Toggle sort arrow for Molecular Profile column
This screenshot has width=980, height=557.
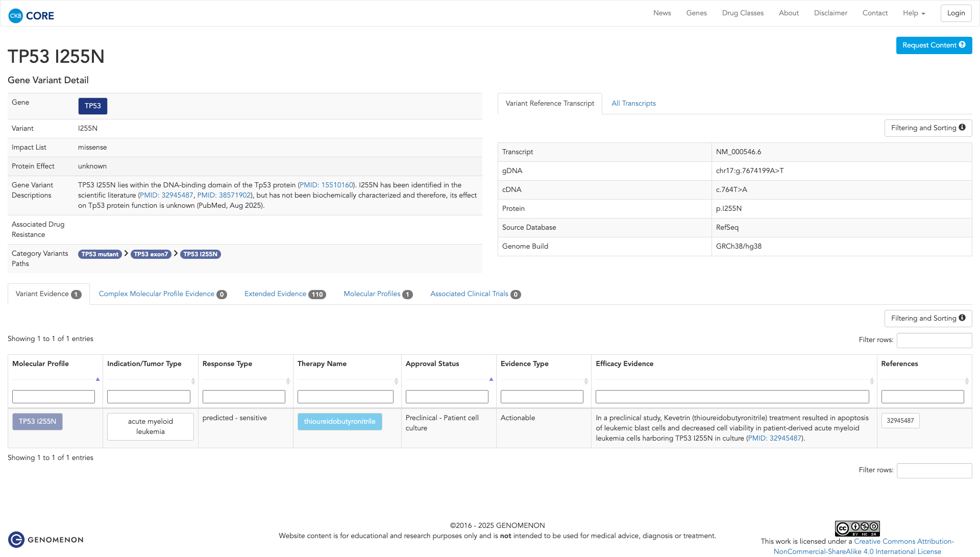tap(97, 379)
